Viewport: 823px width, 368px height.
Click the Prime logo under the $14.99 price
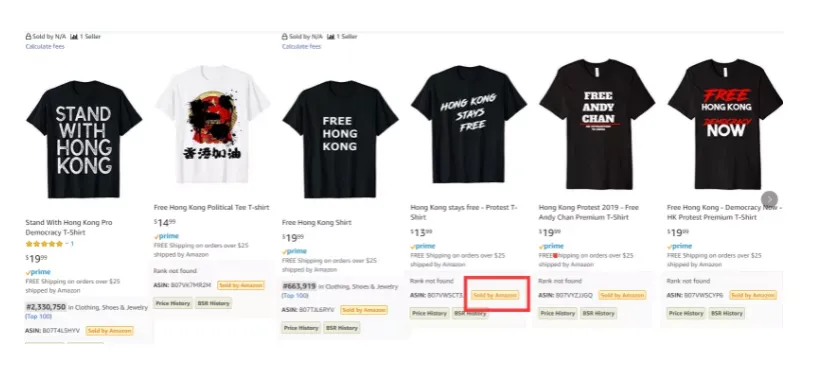[x=166, y=236]
